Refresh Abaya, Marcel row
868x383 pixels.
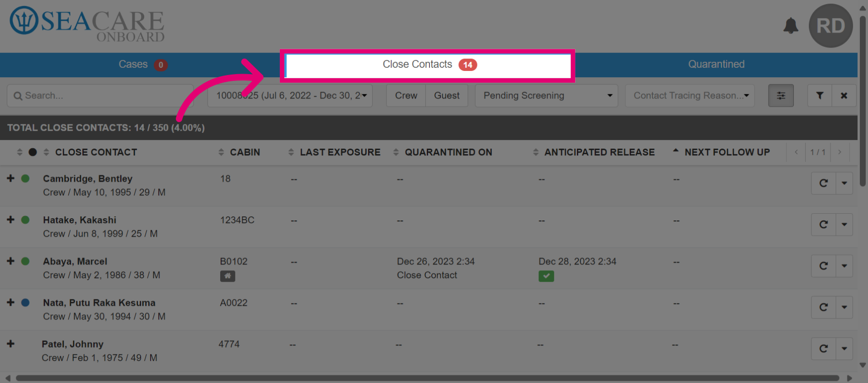(x=823, y=266)
